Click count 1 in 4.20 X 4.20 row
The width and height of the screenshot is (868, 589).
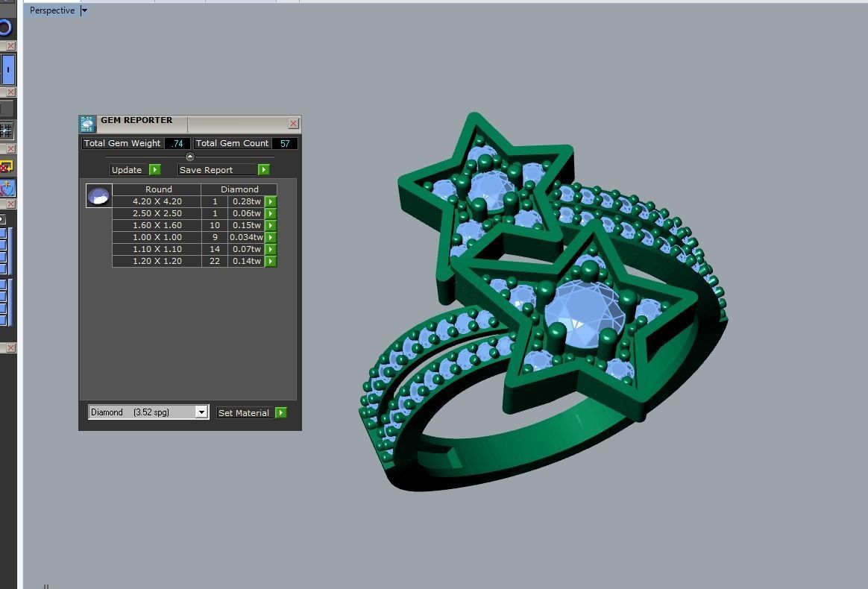point(215,201)
